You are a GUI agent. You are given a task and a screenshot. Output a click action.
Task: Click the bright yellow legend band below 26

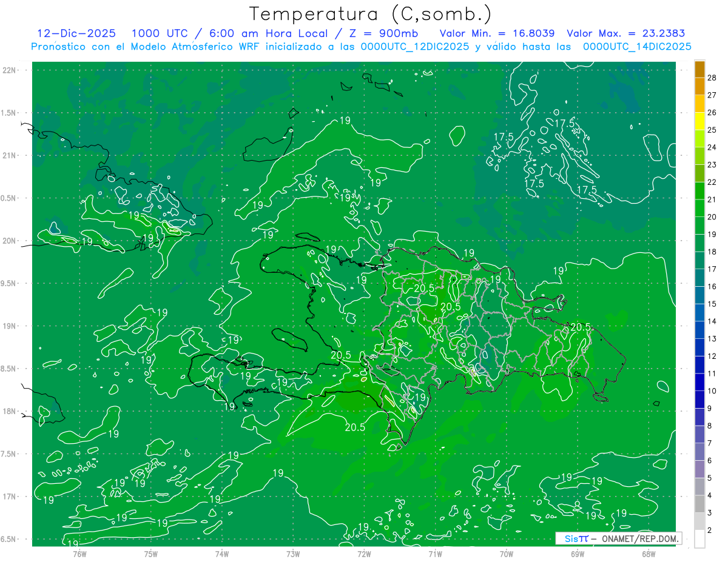[x=699, y=121]
